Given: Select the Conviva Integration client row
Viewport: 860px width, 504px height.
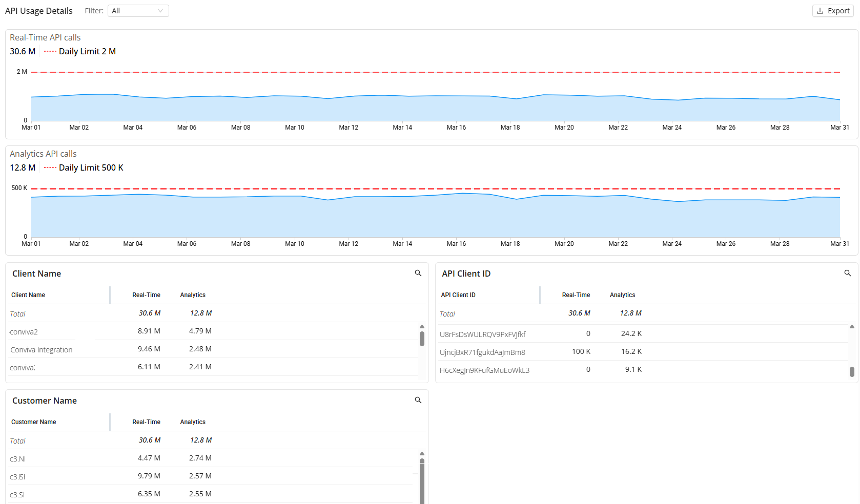Looking at the screenshot, I should 42,350.
